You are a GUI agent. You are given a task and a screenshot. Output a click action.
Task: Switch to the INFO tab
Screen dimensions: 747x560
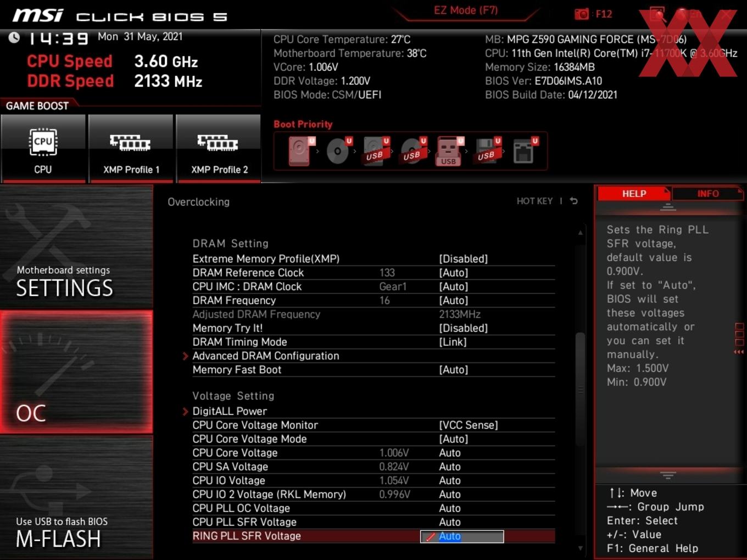point(708,193)
